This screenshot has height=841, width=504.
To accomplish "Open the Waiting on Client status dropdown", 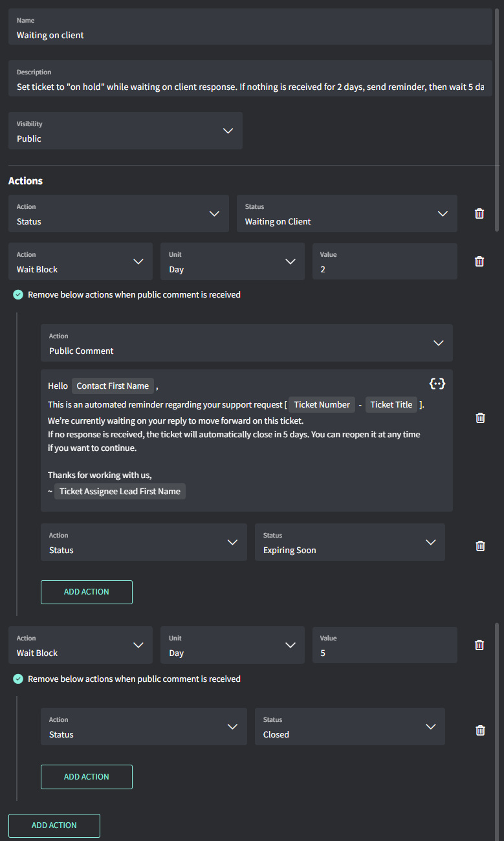I will point(347,213).
